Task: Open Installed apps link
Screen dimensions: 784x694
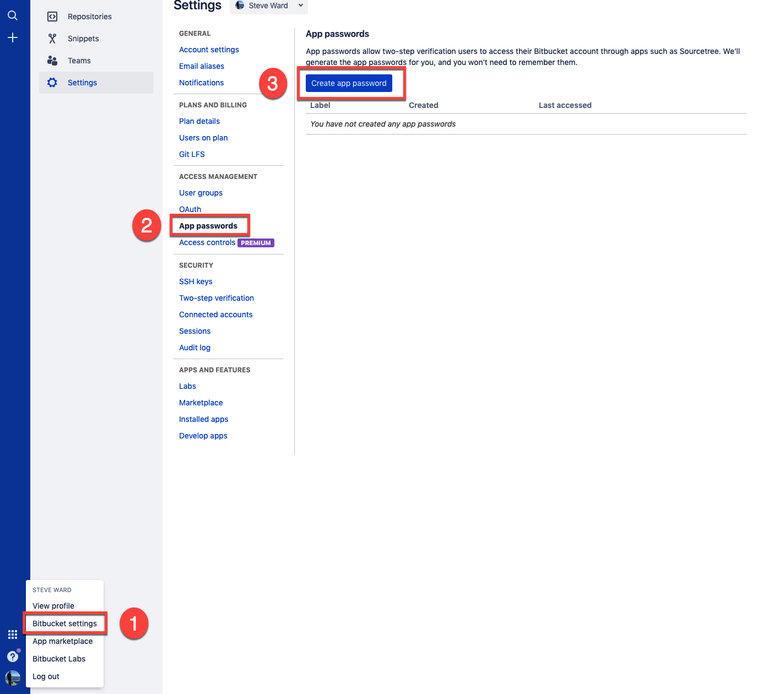Action: coord(203,419)
